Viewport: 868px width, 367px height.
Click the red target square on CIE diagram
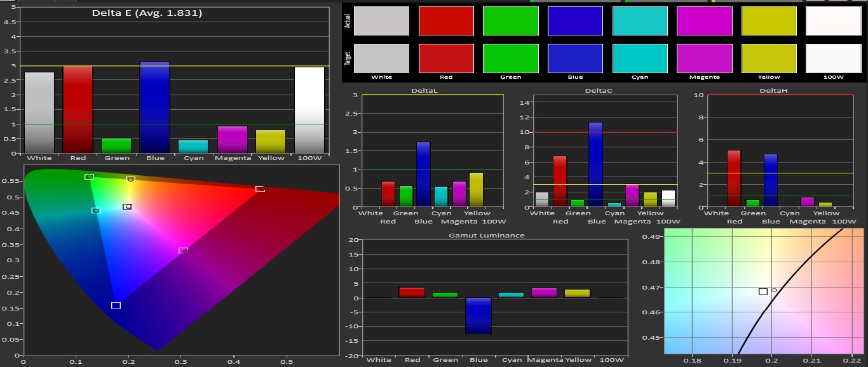coord(260,189)
